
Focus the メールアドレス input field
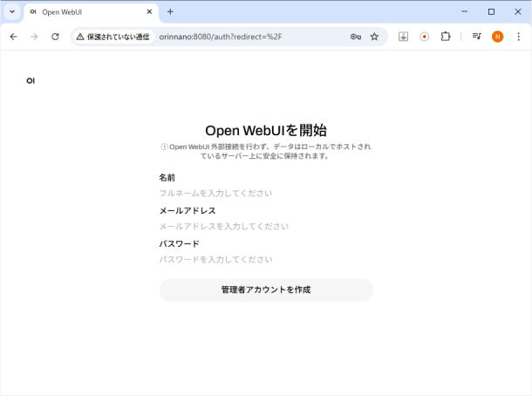266,226
